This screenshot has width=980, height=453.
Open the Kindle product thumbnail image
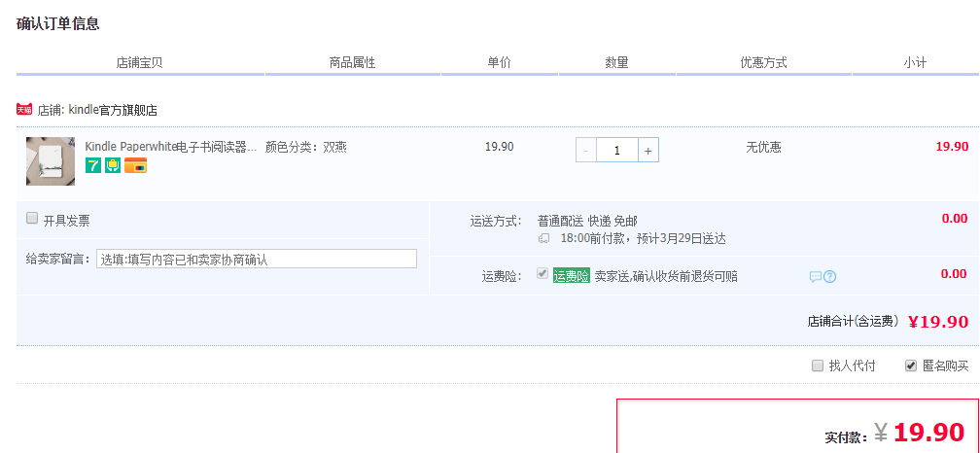(51, 161)
